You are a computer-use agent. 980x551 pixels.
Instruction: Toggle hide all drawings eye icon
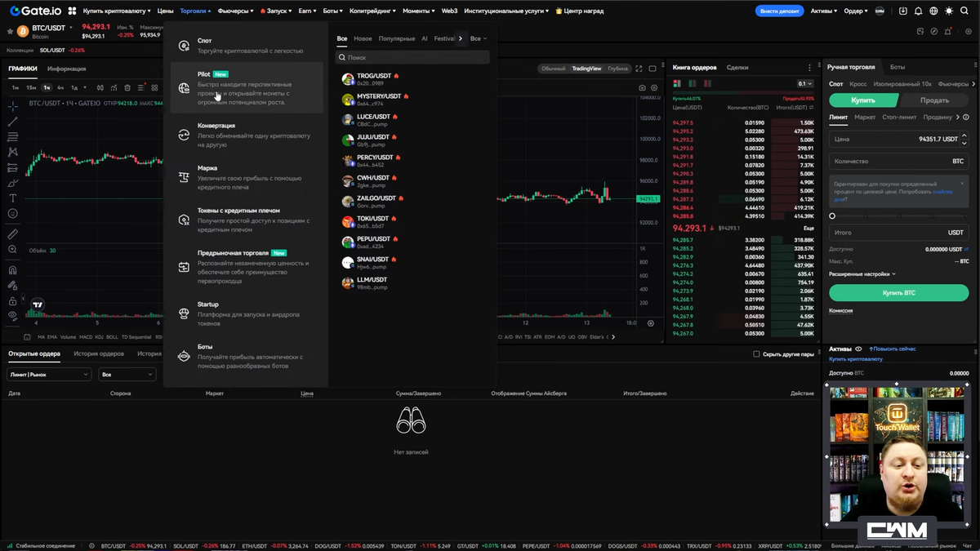click(x=12, y=316)
